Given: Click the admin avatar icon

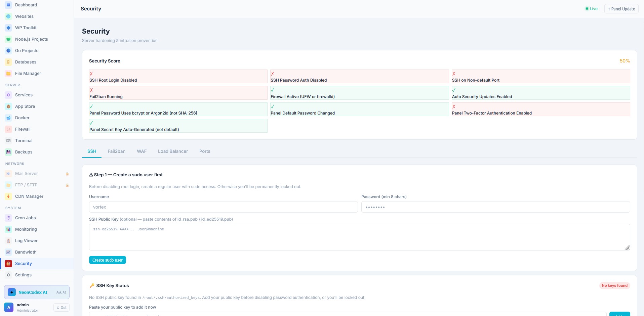Looking at the screenshot, I should pos(9,307).
